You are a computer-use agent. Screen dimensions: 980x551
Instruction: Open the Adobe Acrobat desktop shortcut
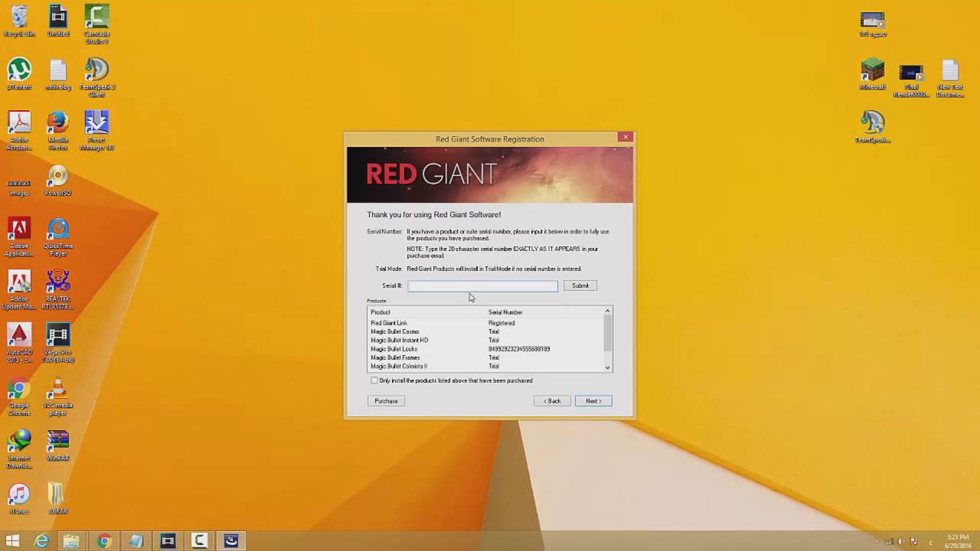point(19,130)
